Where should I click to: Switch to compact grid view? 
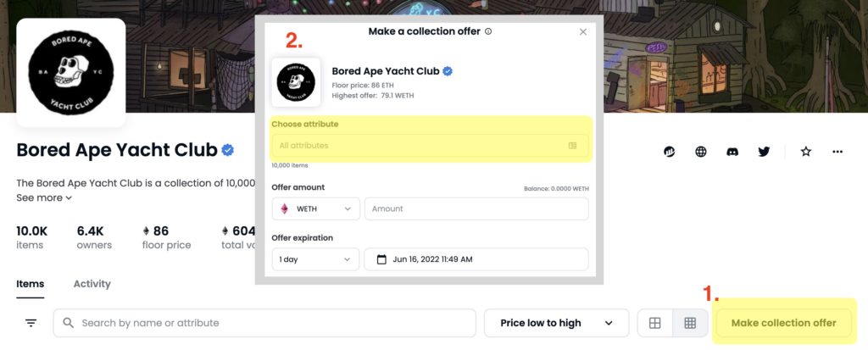tap(690, 323)
